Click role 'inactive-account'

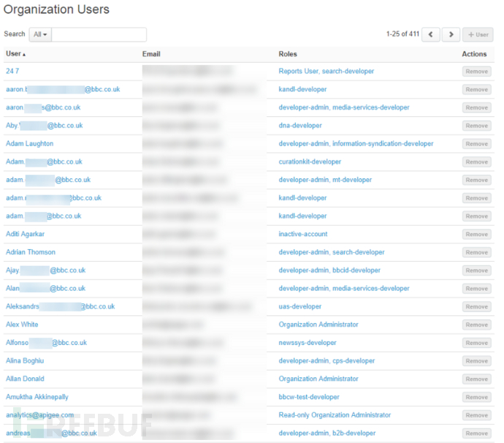pyautogui.click(x=303, y=234)
